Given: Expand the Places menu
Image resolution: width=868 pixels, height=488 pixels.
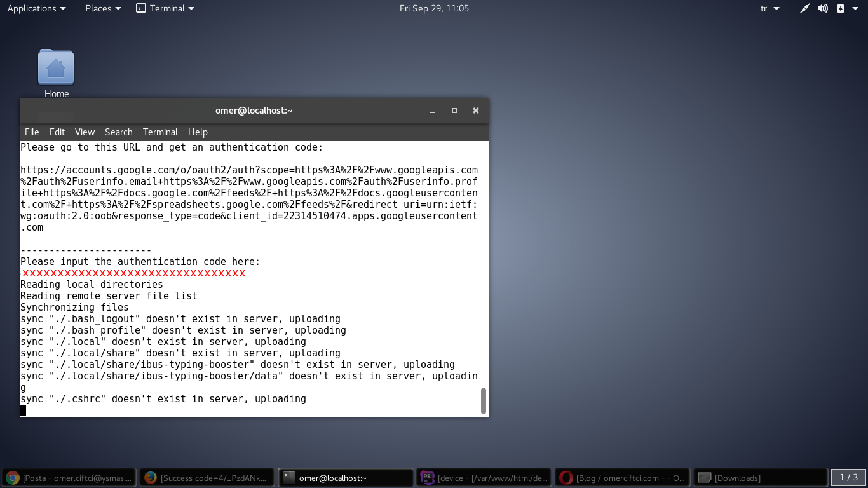Looking at the screenshot, I should pyautogui.click(x=104, y=8).
